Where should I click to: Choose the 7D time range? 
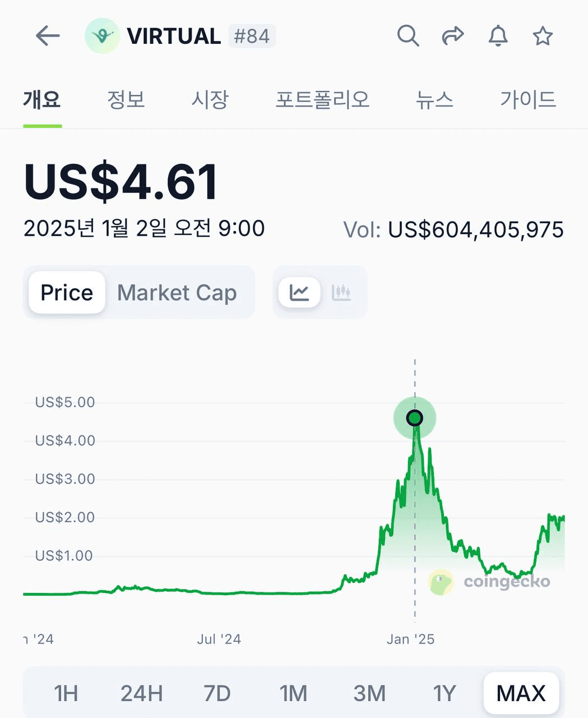[x=217, y=693]
